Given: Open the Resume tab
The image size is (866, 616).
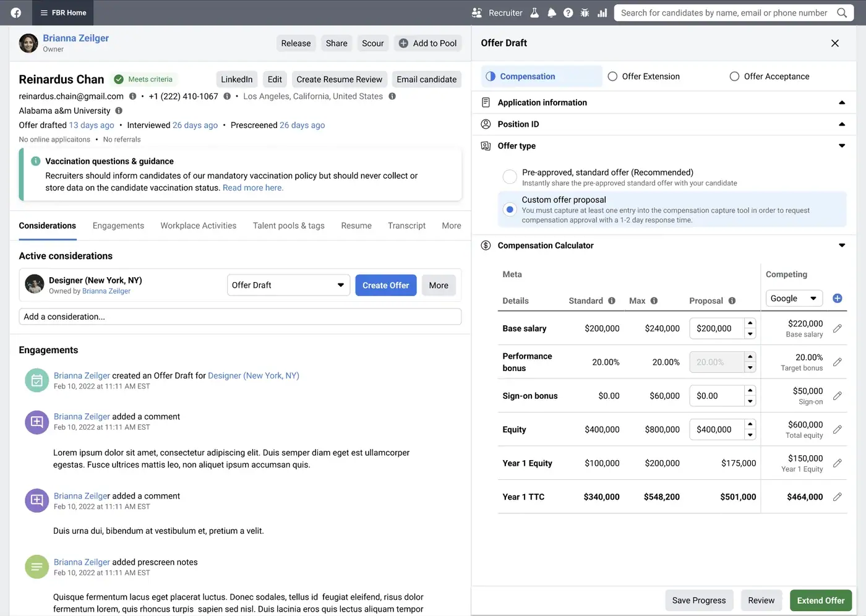Looking at the screenshot, I should pyautogui.click(x=356, y=226).
